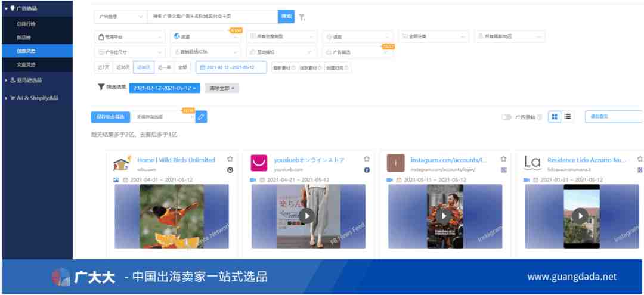Open the 亚马逊选品 sidebar menu
This screenshot has width=644, height=295.
point(38,80)
